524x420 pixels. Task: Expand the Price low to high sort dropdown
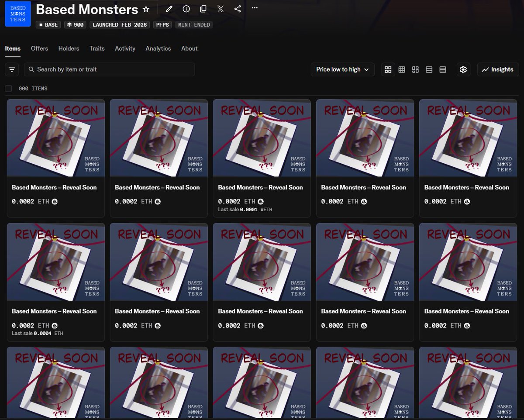point(342,69)
